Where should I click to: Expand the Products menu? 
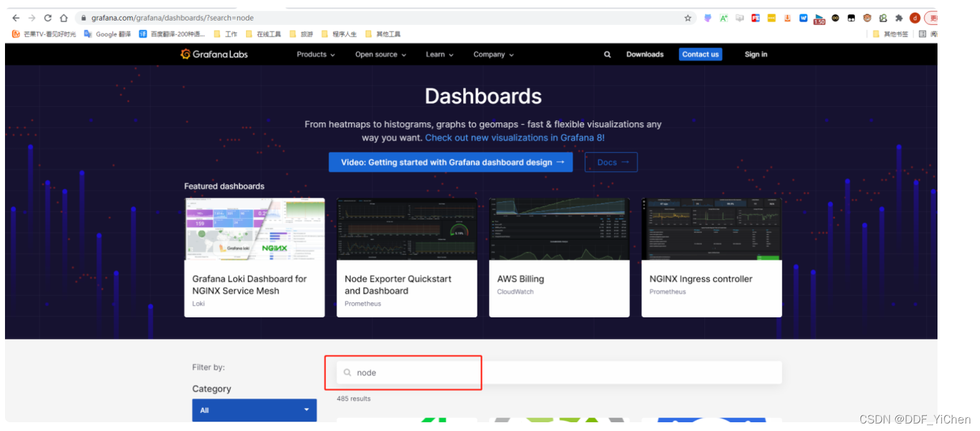tap(316, 54)
